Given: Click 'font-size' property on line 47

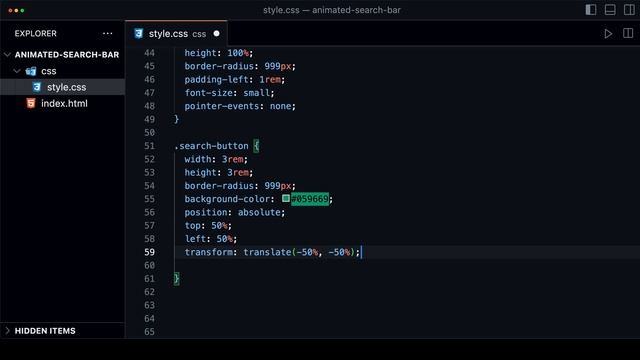Looking at the screenshot, I should (x=208, y=93).
